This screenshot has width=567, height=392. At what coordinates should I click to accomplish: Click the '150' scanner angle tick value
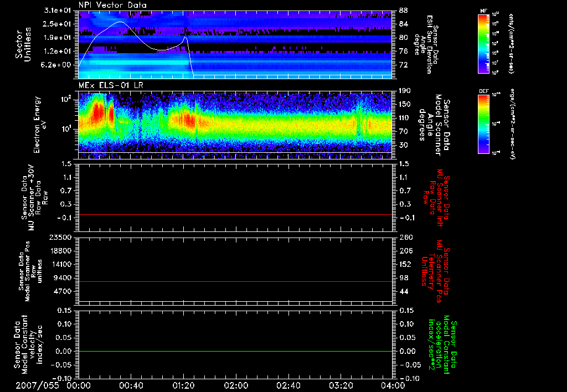click(x=405, y=105)
